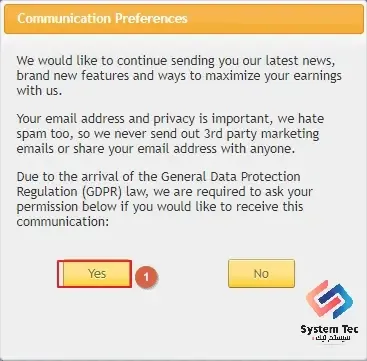
Task: Decline communications with the No button
Action: (x=261, y=274)
